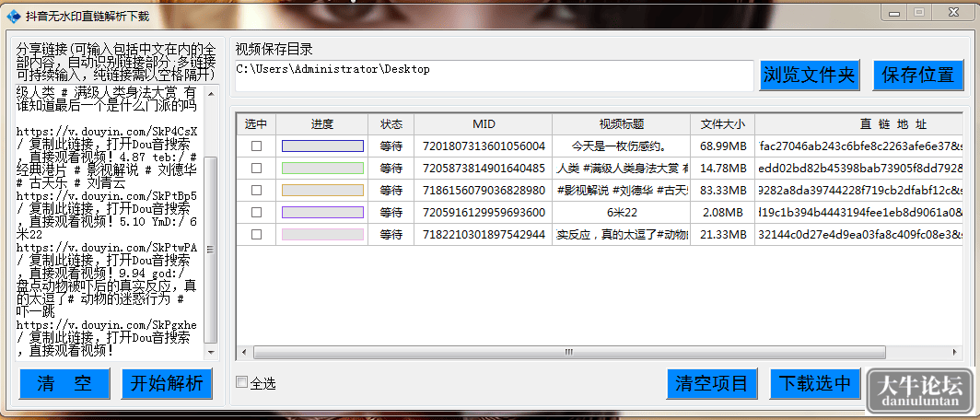
Task: Click the app icon in title bar
Action: pyautogui.click(x=13, y=15)
